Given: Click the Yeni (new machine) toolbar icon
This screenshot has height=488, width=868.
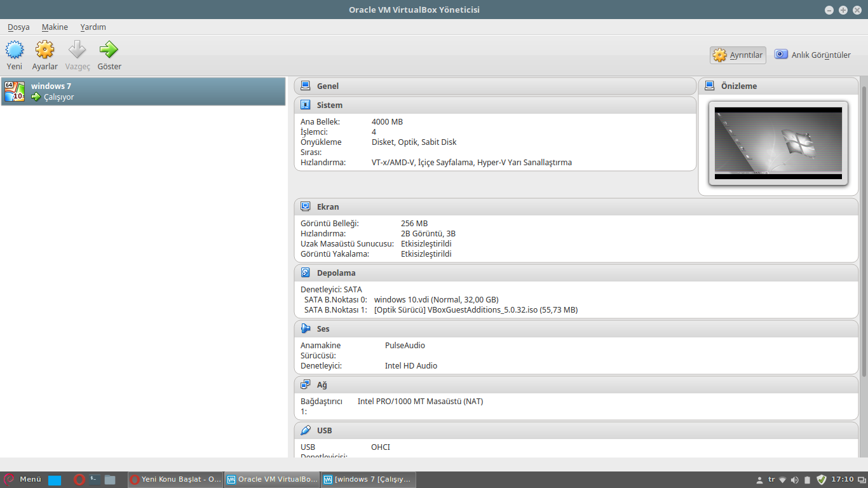Looking at the screenshot, I should coord(15,50).
